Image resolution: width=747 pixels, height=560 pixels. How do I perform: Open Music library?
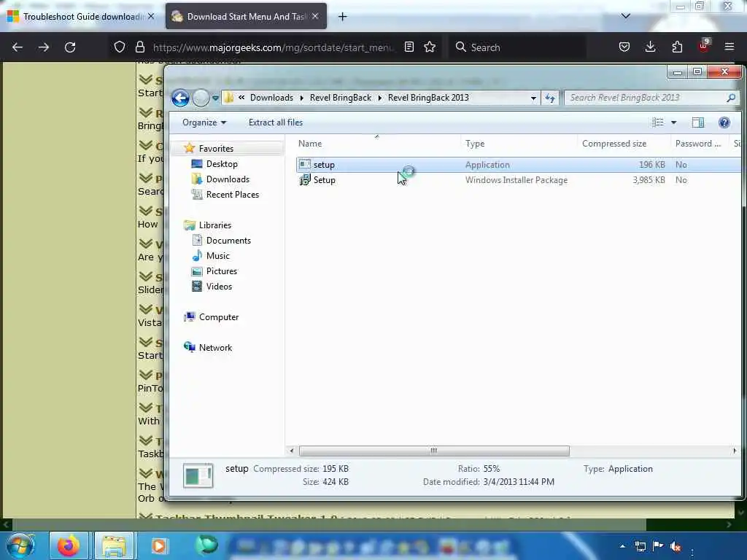click(x=217, y=256)
